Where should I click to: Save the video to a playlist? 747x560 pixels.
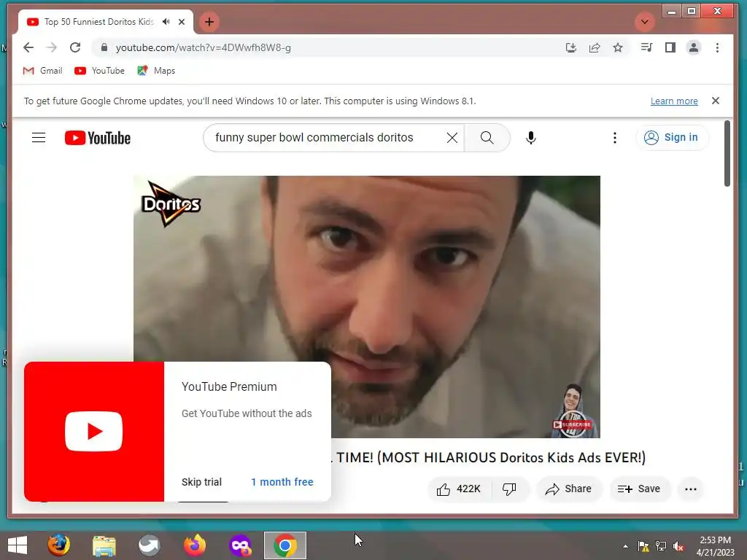point(639,489)
